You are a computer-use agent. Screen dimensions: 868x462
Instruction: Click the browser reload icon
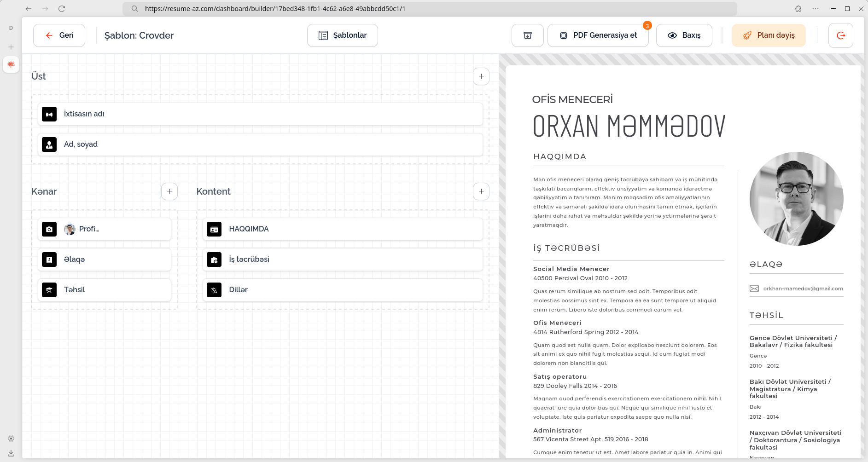[62, 9]
